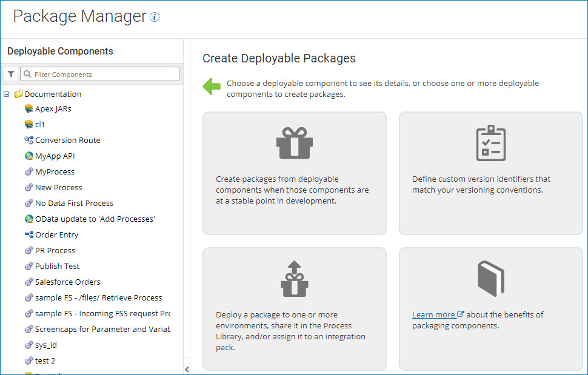Select the Conversion Route component icon
The image size is (588, 375).
[x=28, y=140]
